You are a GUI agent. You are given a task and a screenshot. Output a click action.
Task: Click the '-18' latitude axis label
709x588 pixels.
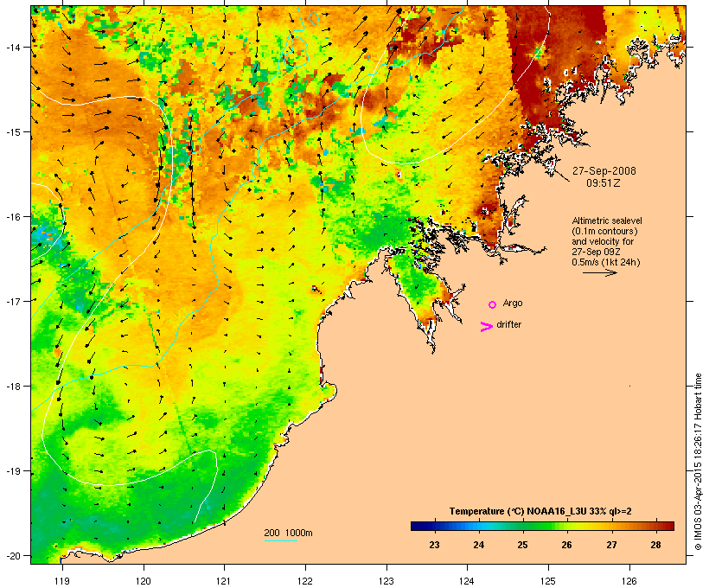coord(12,387)
